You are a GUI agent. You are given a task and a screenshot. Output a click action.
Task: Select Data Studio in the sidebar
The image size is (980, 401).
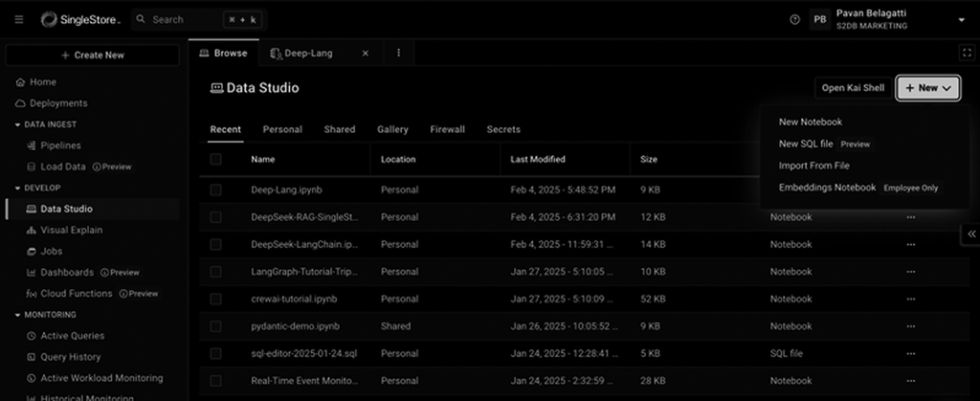(x=93, y=209)
